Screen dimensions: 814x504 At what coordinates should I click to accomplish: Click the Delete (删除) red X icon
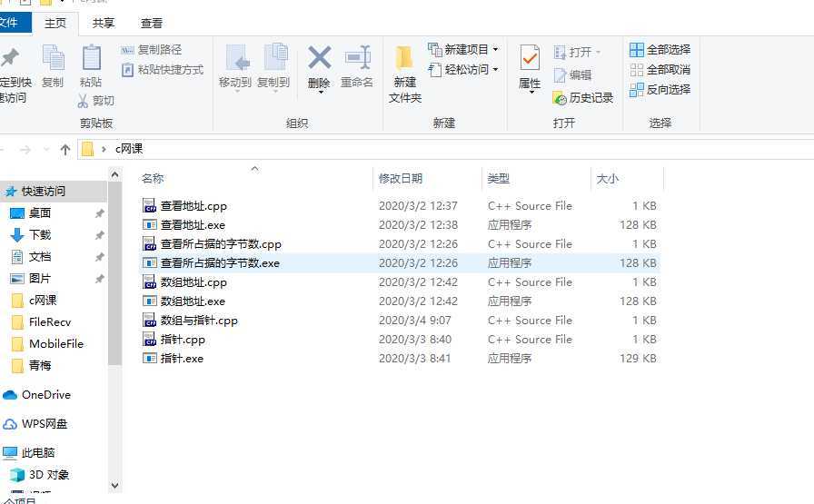(319, 57)
